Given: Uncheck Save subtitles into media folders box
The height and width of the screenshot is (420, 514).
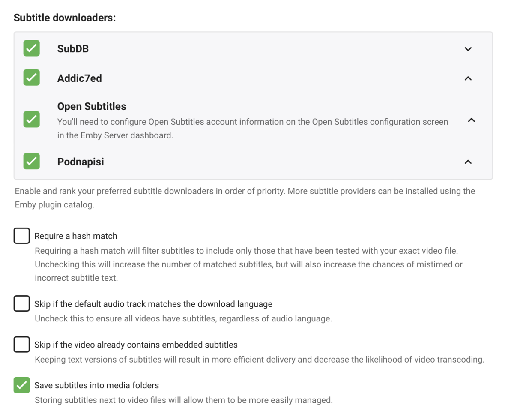Looking at the screenshot, I should click(21, 385).
